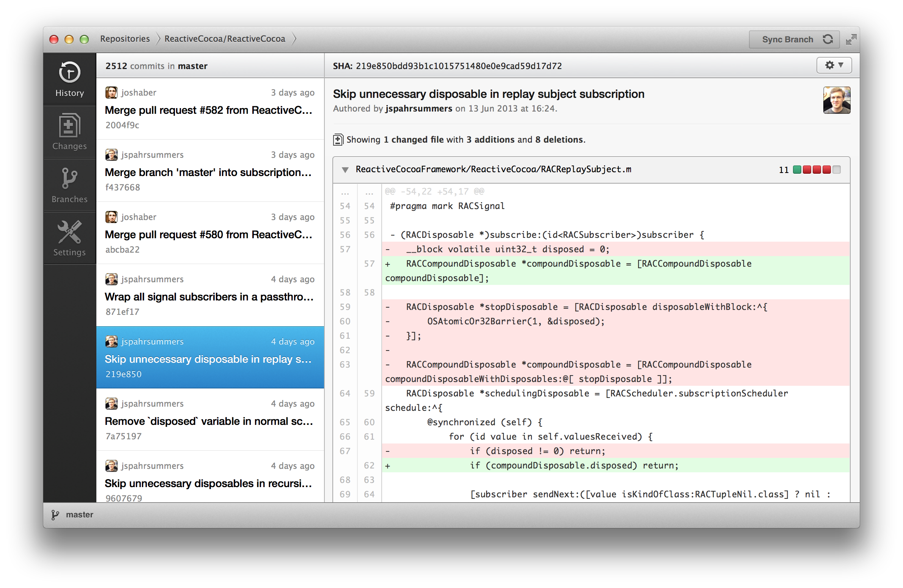Open the Branches view icon
903x588 pixels.
point(69,178)
